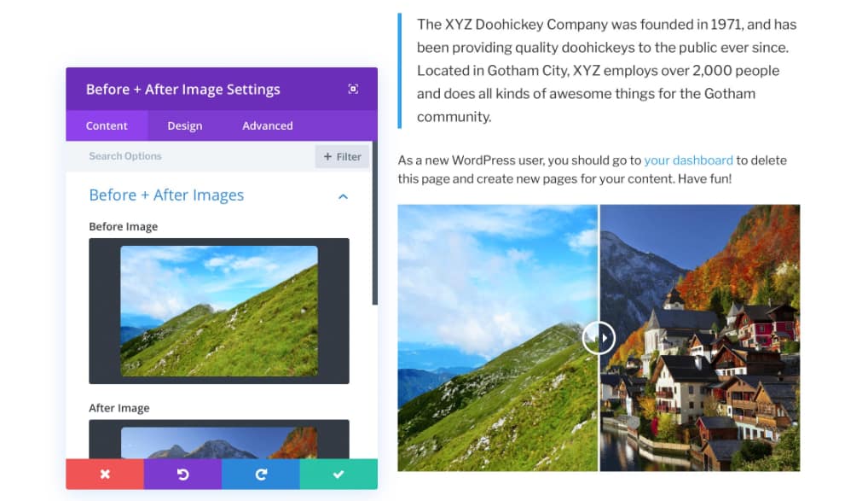Redo the last change with the redo icon

[x=261, y=474]
